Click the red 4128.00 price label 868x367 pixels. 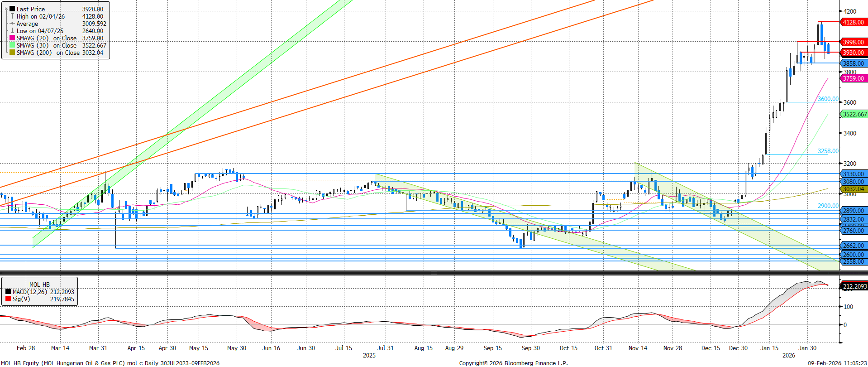tap(853, 22)
